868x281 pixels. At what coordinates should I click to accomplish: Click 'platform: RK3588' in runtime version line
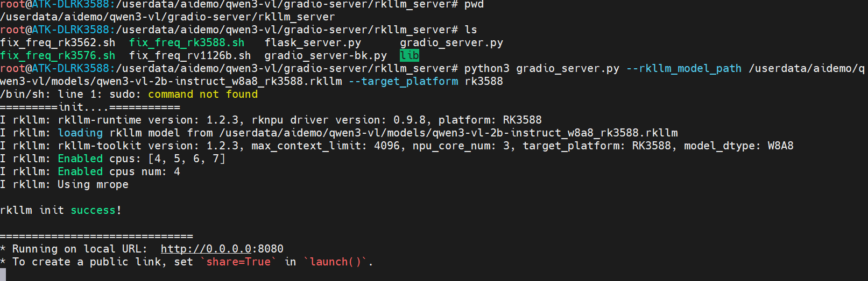(490, 120)
